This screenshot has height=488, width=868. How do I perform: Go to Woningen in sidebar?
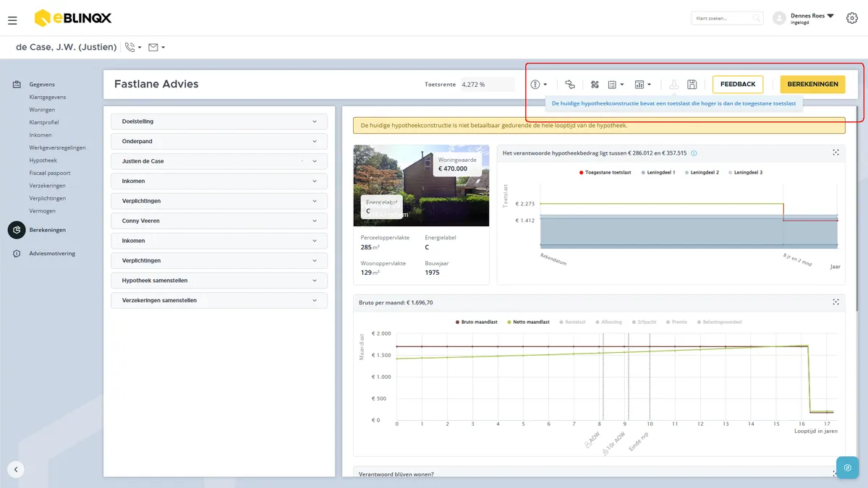[42, 110]
